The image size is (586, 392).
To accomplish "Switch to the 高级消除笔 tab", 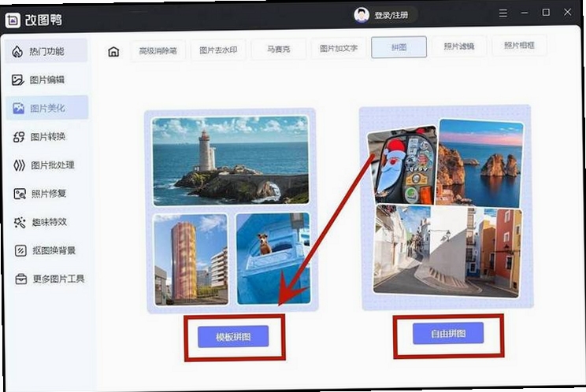I will point(158,51).
